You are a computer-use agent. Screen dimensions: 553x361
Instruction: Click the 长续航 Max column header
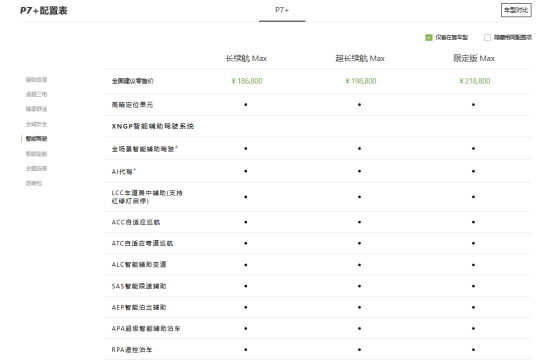[x=246, y=58]
